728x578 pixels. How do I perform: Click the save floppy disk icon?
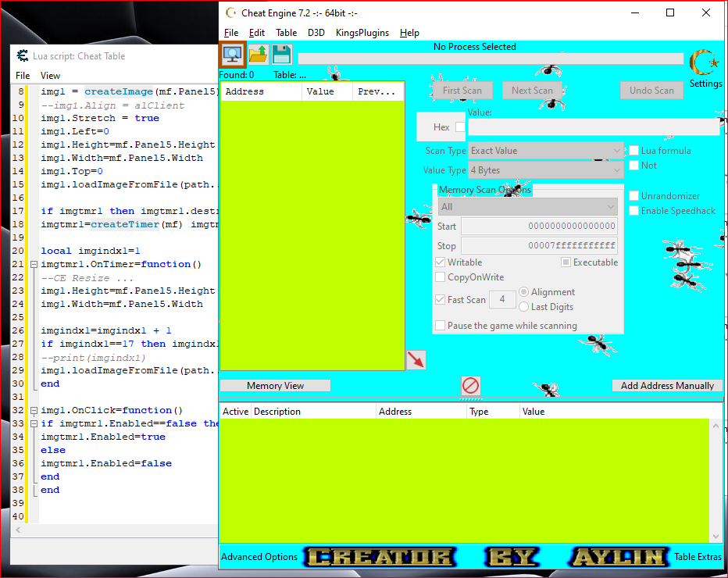(x=281, y=55)
